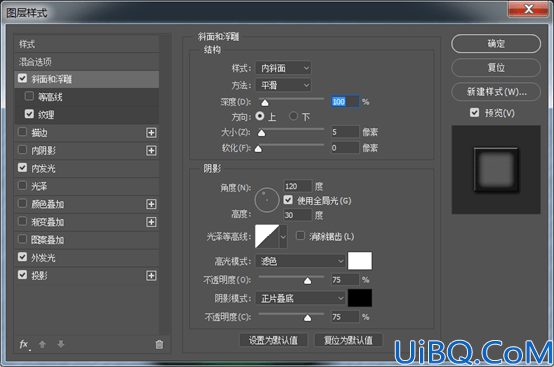The width and height of the screenshot is (554, 367).
Task: Enable the 描边 checkbox
Action: point(22,132)
